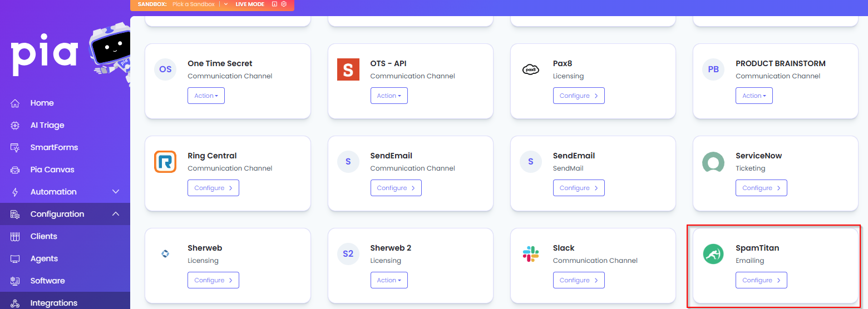Go to Clients menu item

(x=44, y=236)
